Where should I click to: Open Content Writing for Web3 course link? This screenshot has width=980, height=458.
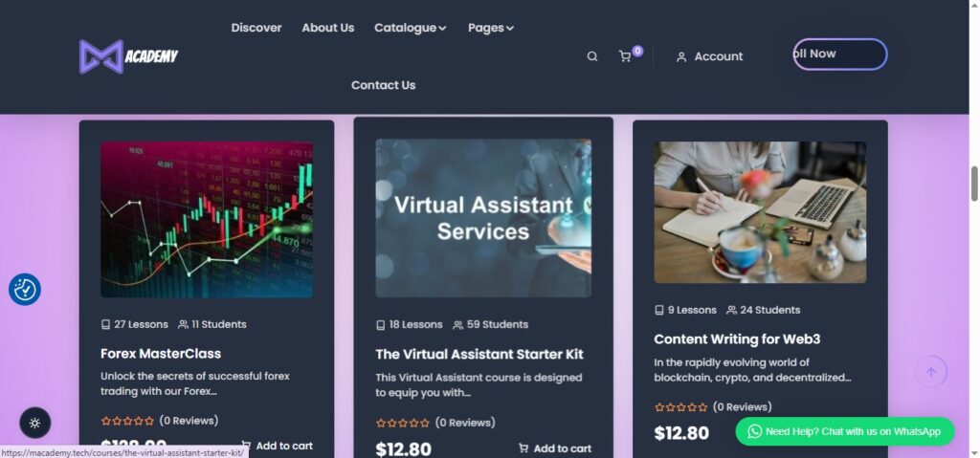[x=737, y=339]
